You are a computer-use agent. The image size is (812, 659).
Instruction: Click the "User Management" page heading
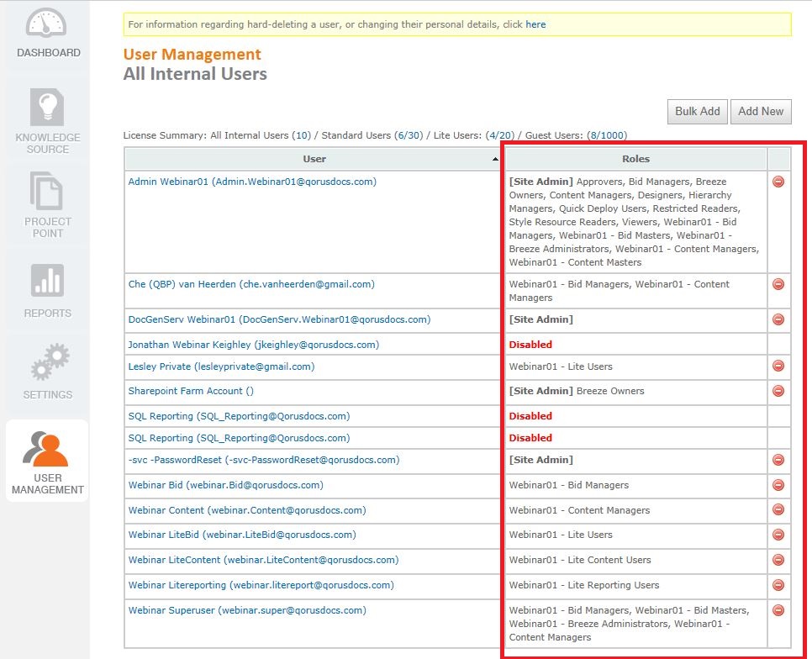click(x=192, y=55)
